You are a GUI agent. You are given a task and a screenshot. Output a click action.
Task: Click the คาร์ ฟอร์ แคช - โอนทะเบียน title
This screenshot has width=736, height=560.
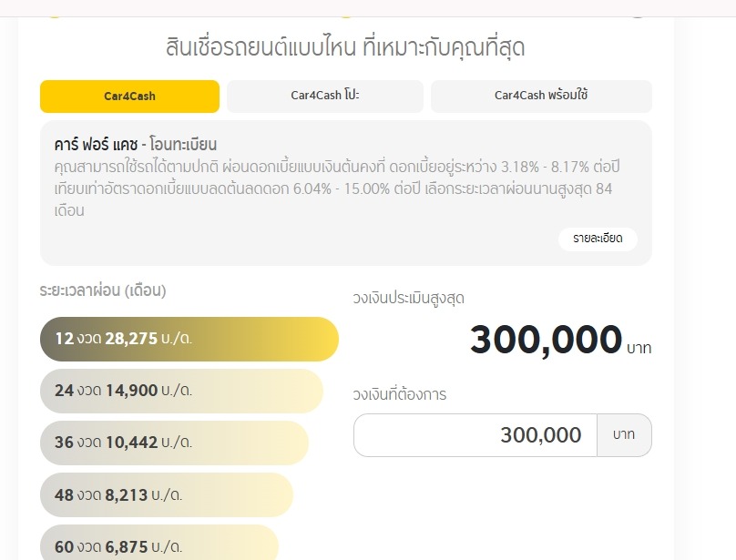pos(136,145)
